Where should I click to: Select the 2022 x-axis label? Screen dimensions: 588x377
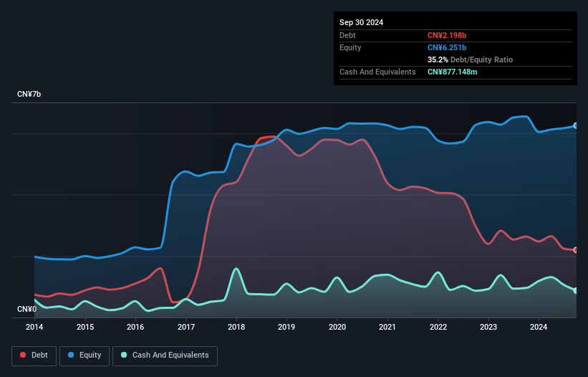pos(438,327)
